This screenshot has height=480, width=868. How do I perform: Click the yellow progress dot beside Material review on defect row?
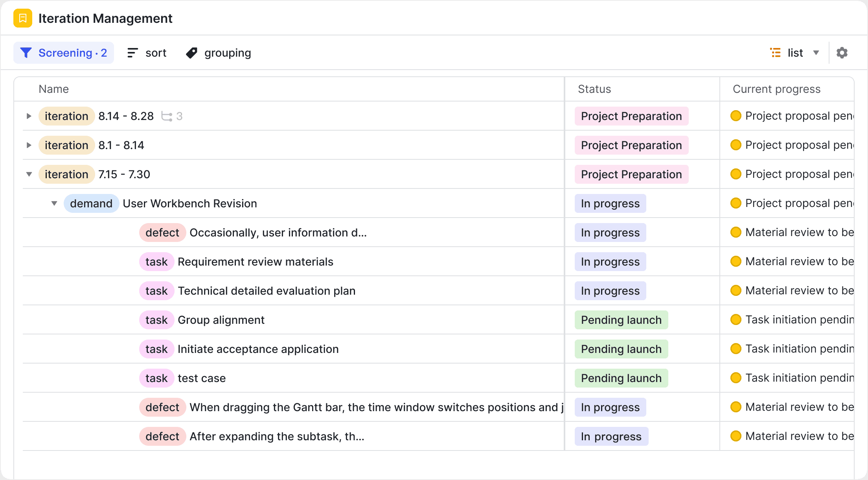tap(736, 232)
